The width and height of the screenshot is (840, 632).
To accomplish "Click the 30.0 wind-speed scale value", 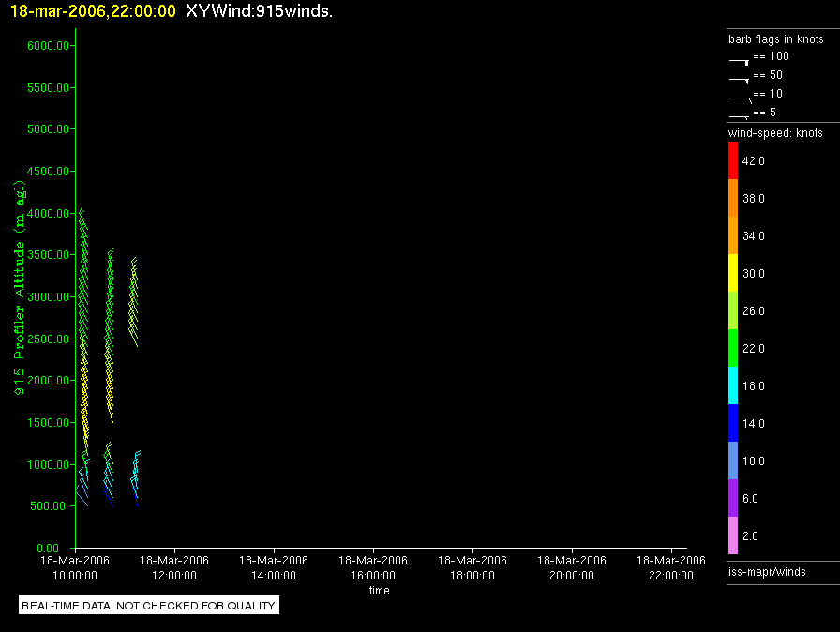I will pos(753,274).
